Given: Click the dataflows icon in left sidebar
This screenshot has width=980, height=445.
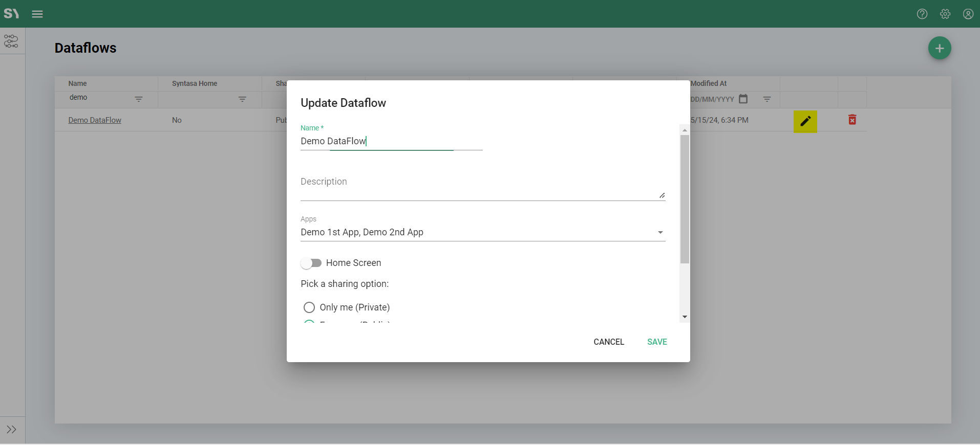Looking at the screenshot, I should (11, 41).
